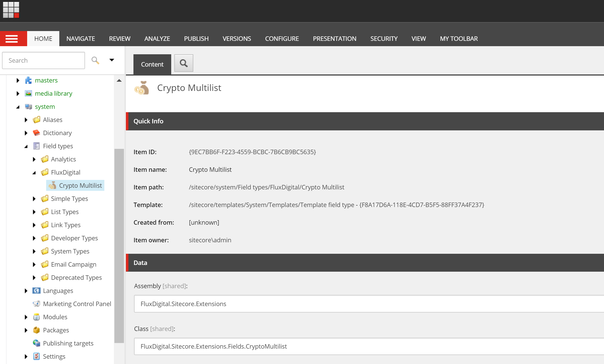Screen dimensions: 604x364
Task: Click the Item ID GUID value
Action: tap(252, 152)
